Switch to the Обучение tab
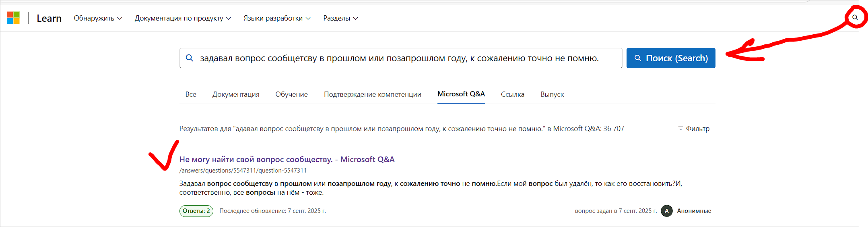The height and width of the screenshot is (227, 868). 291,94
